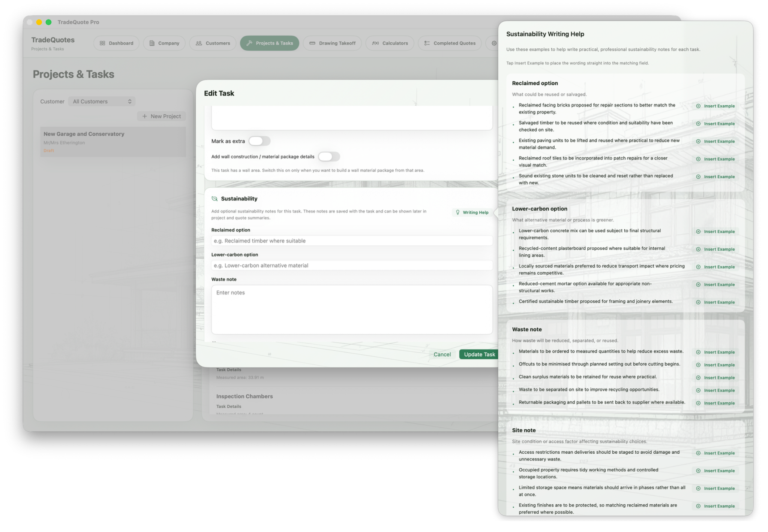
Task: Open the Dashboard tab
Action: pyautogui.click(x=116, y=43)
